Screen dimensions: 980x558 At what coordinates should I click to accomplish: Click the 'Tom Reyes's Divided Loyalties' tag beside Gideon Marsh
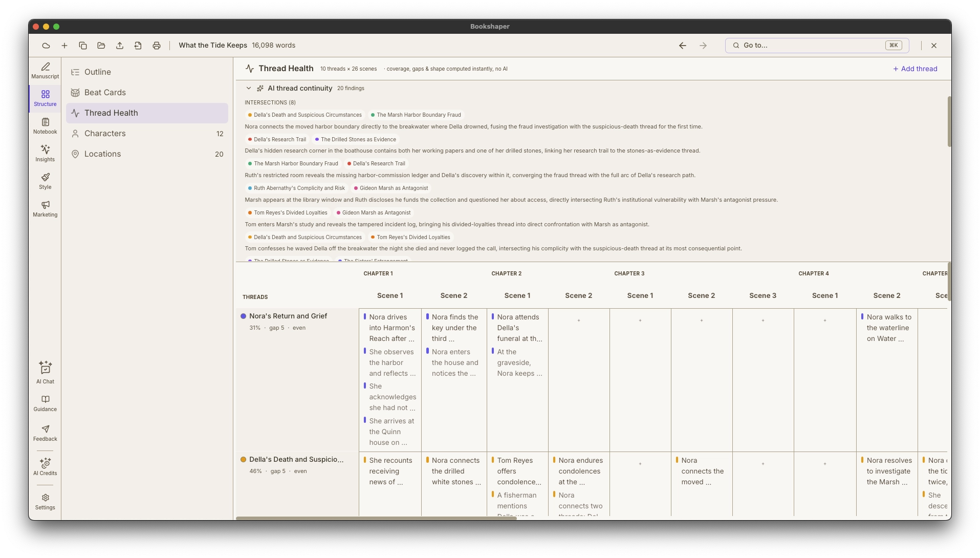click(x=288, y=213)
